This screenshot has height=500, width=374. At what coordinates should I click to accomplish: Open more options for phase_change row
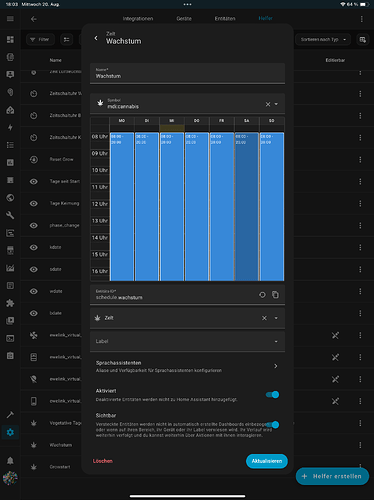(360, 226)
